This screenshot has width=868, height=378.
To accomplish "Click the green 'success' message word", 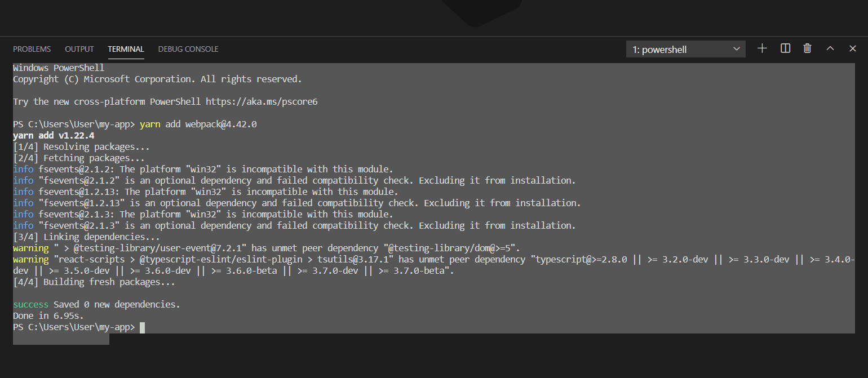I will tap(31, 304).
